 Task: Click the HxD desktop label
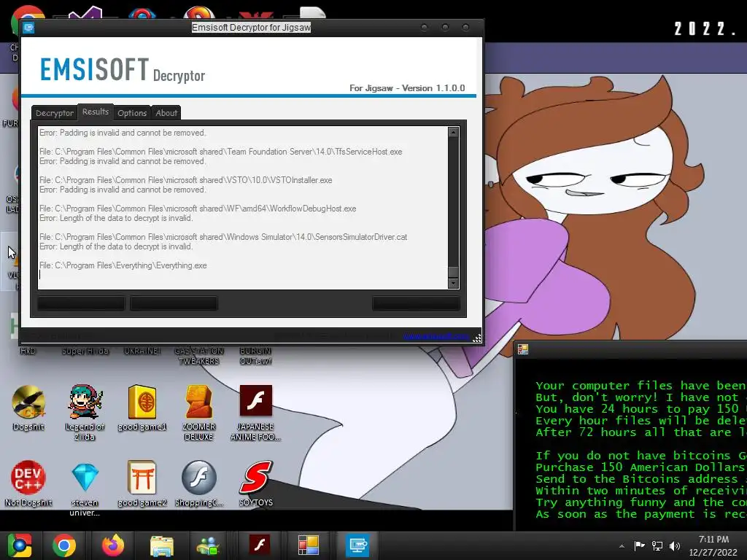coord(28,351)
